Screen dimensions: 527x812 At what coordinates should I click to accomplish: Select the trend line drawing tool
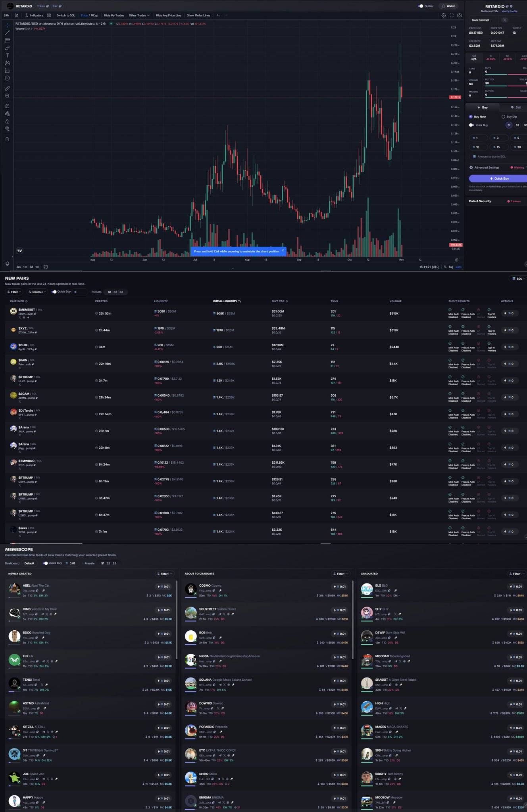(7, 33)
